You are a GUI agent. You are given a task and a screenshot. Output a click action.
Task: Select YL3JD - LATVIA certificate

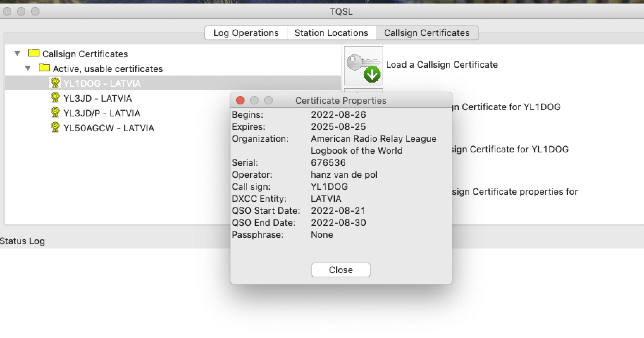[x=98, y=98]
